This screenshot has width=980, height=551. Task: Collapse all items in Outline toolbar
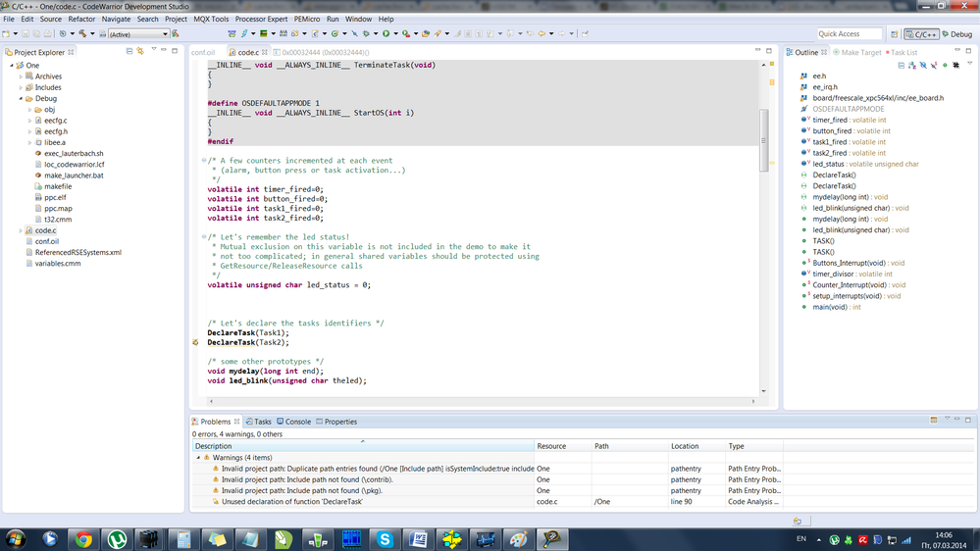pos(902,65)
